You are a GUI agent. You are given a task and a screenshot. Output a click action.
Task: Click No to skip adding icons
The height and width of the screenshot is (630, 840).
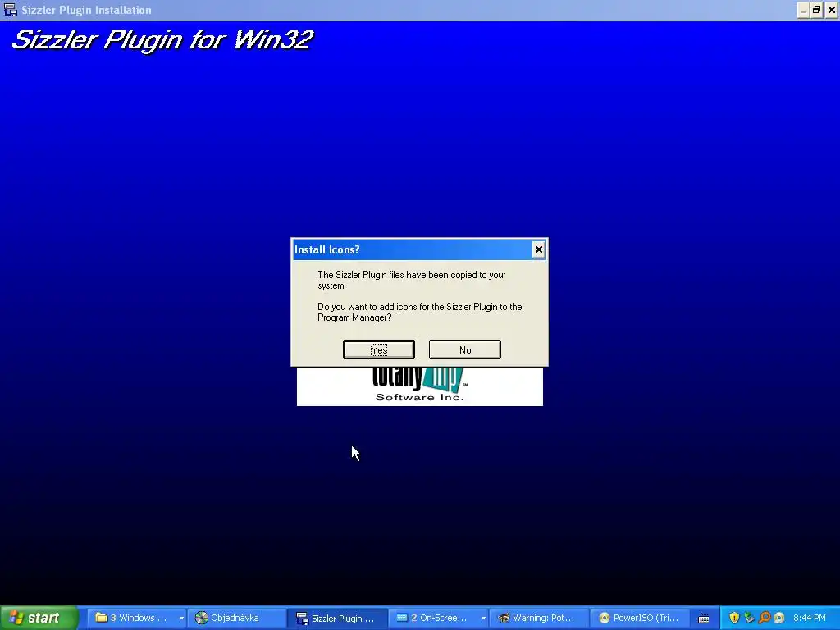(465, 349)
